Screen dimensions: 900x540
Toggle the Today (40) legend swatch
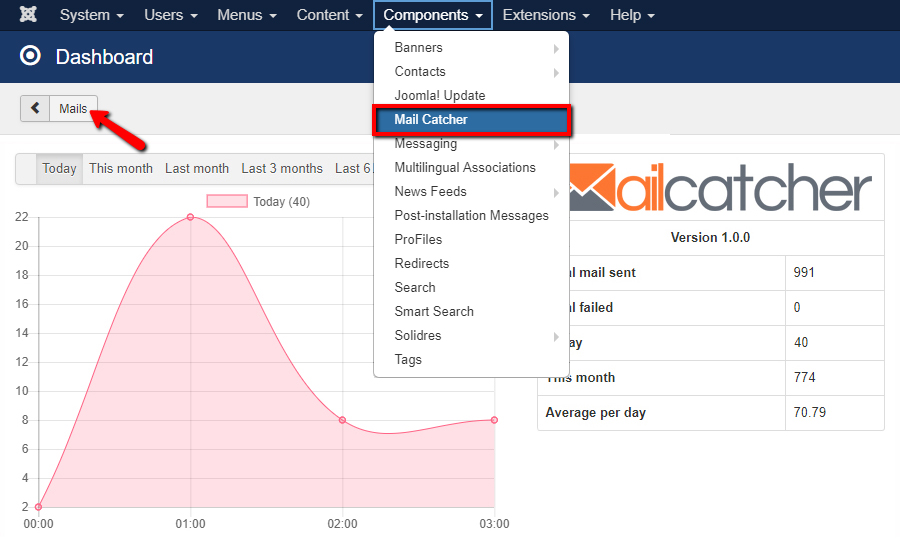pos(226,201)
